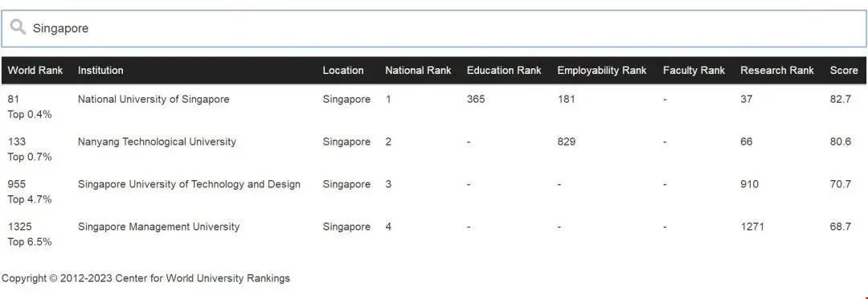Viewport: 868px width, 299px height.
Task: Sort by Institution column header
Action: (x=100, y=70)
